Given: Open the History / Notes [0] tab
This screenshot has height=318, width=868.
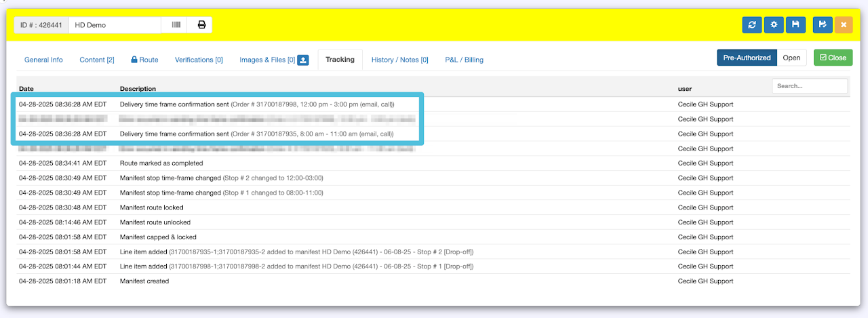Looking at the screenshot, I should (x=399, y=60).
